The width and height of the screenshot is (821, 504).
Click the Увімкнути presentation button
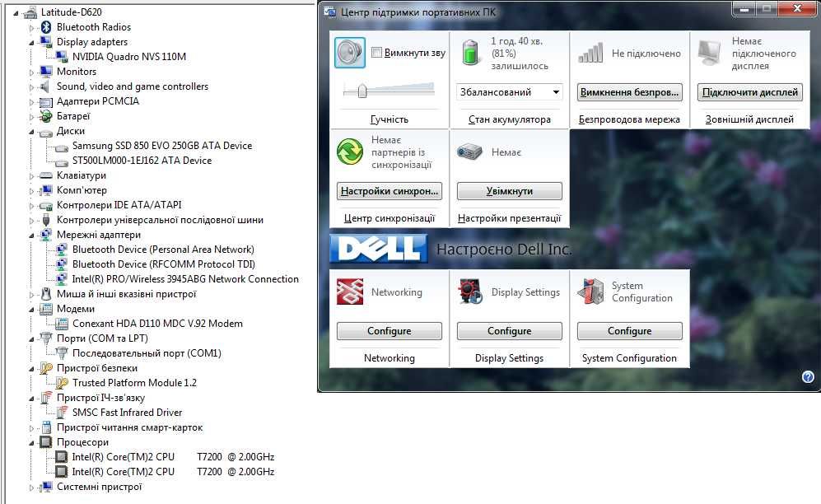[510, 191]
